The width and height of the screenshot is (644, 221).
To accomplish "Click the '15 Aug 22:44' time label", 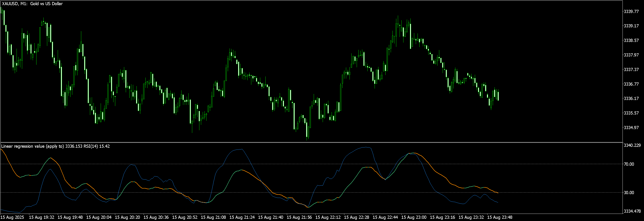I will coord(385,217).
